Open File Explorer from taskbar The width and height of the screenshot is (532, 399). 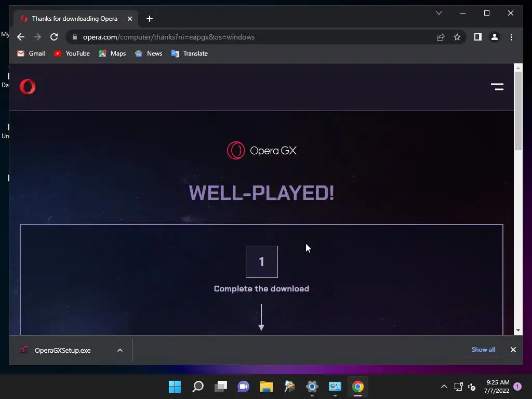(x=267, y=387)
